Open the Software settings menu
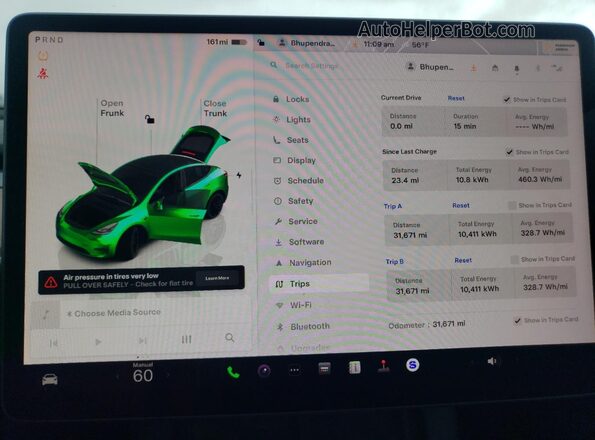595x440 pixels. coord(299,242)
